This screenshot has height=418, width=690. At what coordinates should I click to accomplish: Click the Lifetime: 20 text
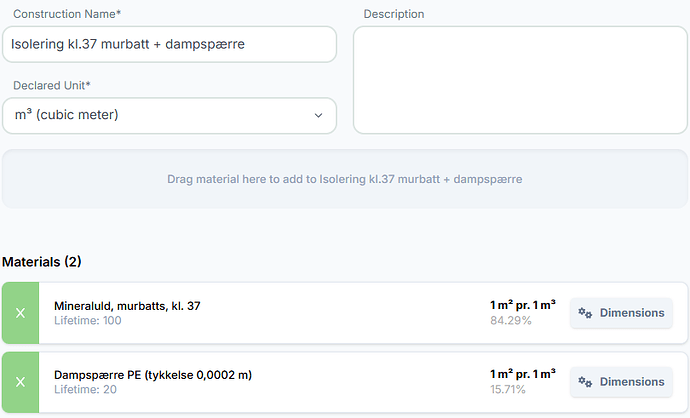click(x=86, y=390)
